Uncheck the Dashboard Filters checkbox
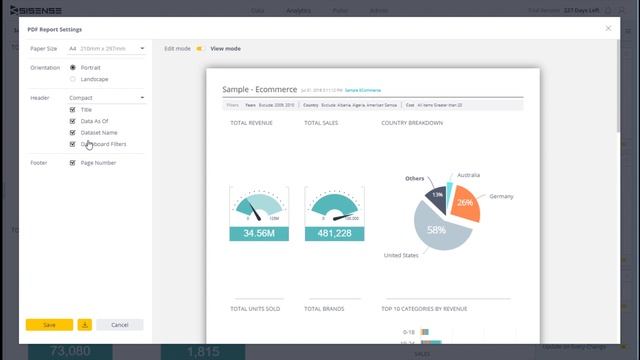The height and width of the screenshot is (360, 640). pos(73,144)
